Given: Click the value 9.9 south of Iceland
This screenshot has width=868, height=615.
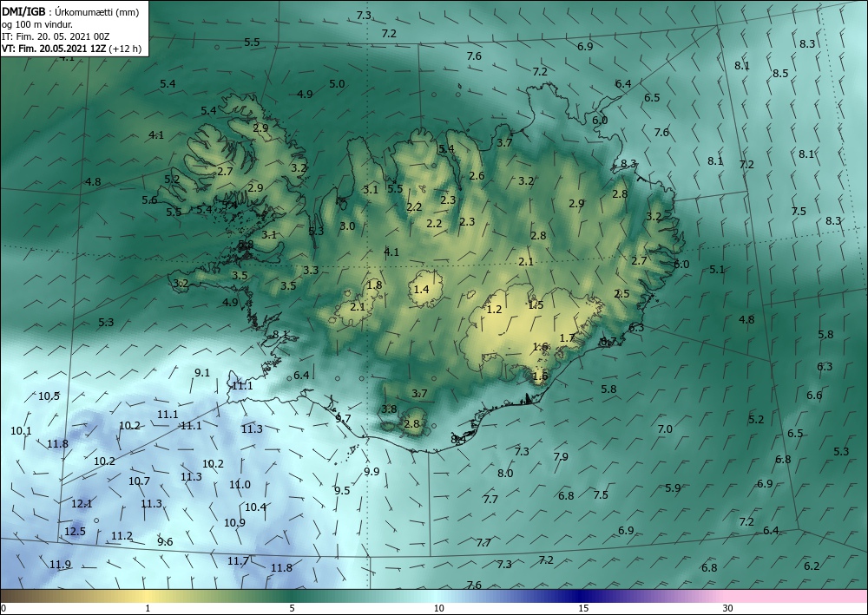Looking at the screenshot, I should (x=372, y=471).
